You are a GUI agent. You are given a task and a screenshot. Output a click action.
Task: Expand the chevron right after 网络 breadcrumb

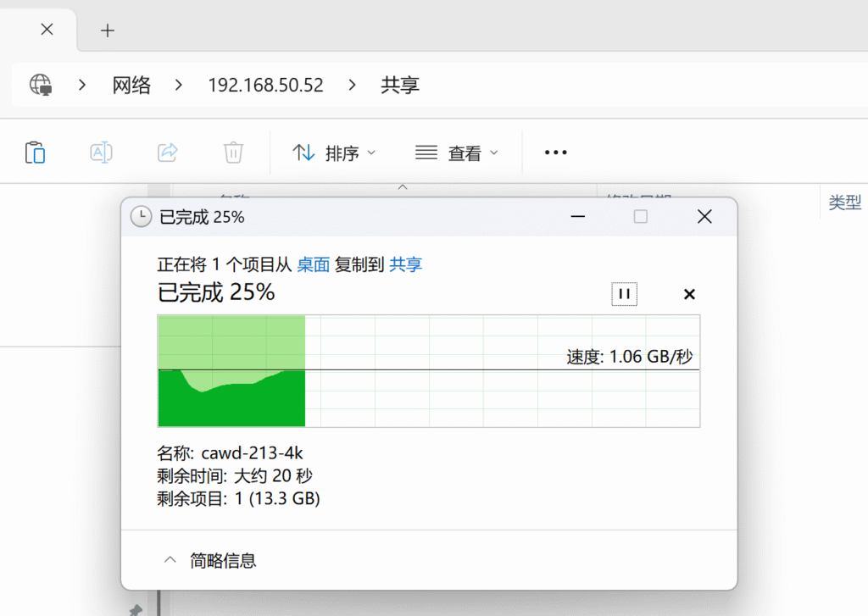tap(179, 85)
